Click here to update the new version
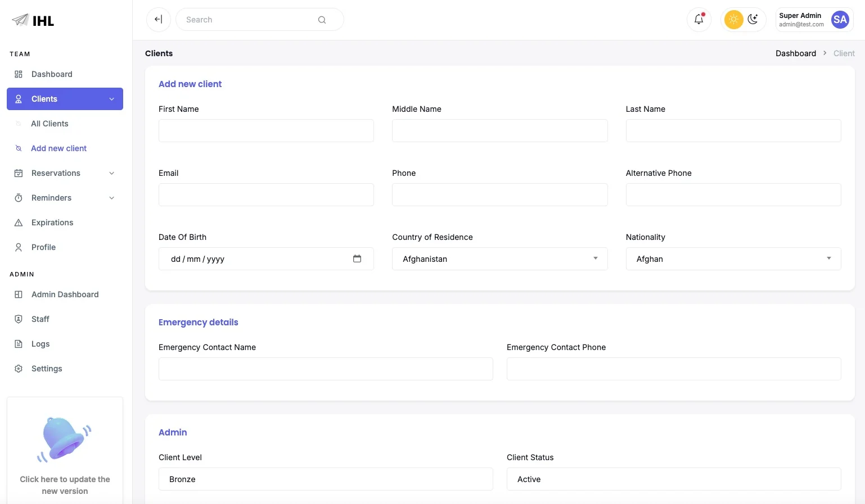Image resolution: width=865 pixels, height=504 pixels. coord(65,485)
